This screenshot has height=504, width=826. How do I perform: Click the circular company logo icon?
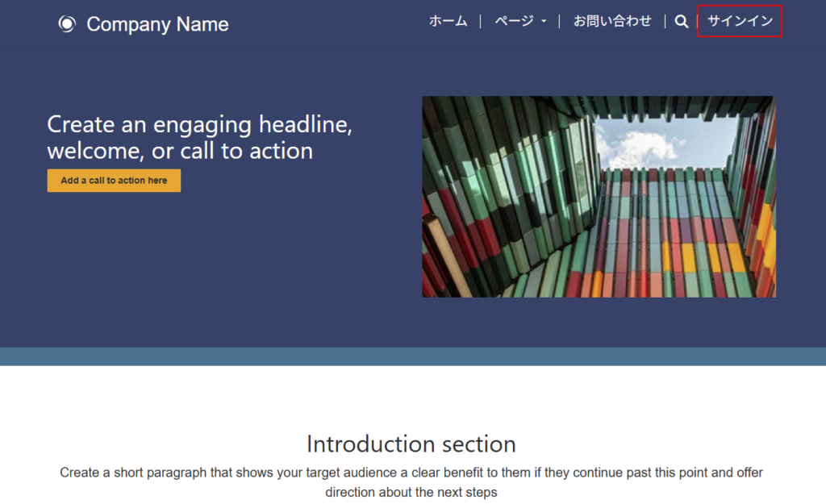(67, 24)
